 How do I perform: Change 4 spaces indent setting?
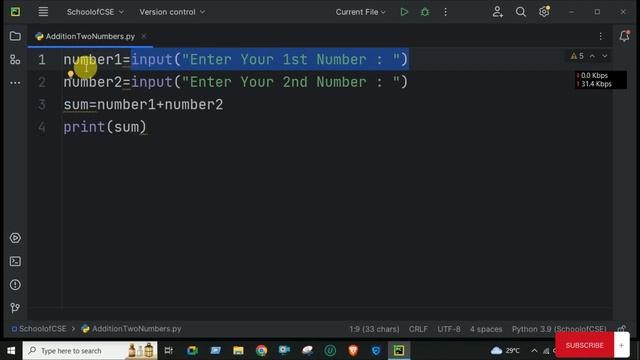[486, 329]
